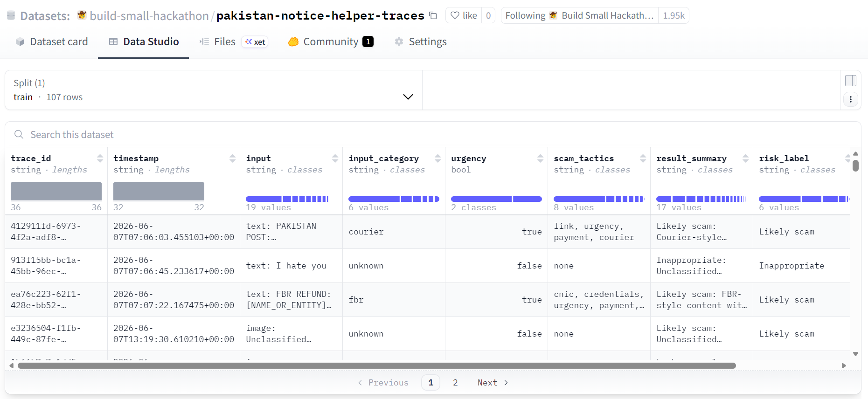Click the 'text: PAKISTAN POST:' input cell
Viewport: 868px width, 399px height.
pyautogui.click(x=291, y=232)
